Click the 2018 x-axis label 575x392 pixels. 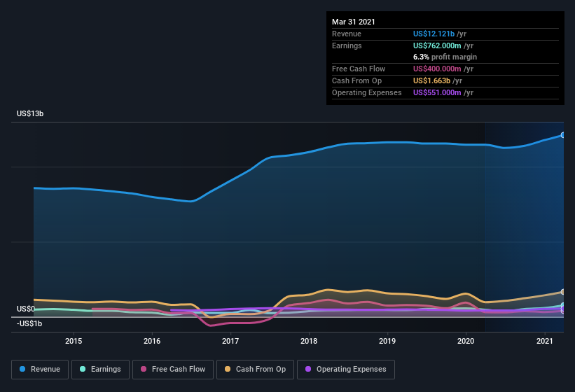pyautogui.click(x=309, y=341)
